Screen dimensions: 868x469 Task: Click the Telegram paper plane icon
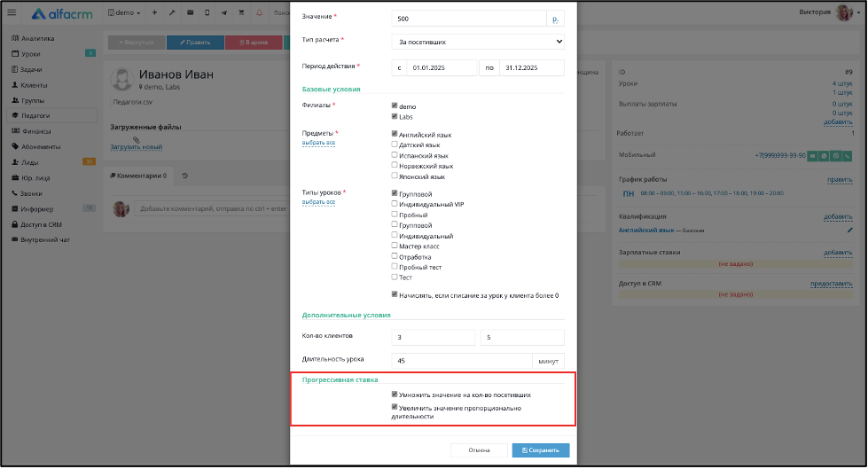tap(223, 12)
